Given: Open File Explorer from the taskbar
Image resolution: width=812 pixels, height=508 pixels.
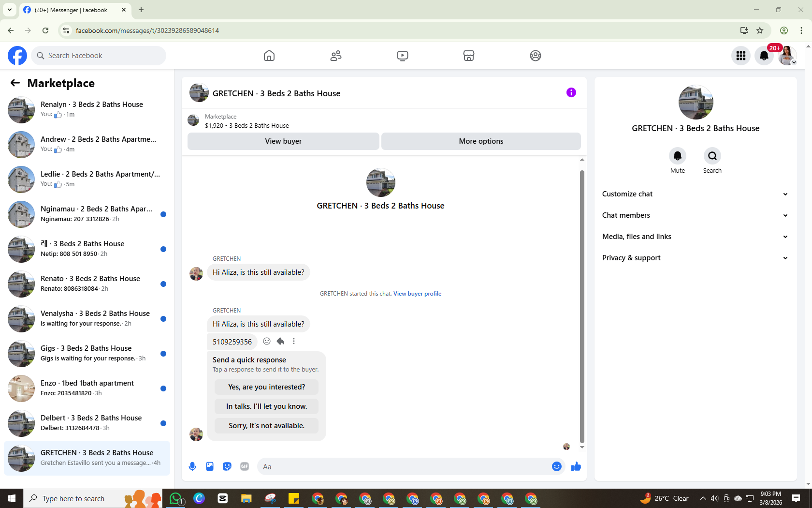Looking at the screenshot, I should [x=246, y=498].
